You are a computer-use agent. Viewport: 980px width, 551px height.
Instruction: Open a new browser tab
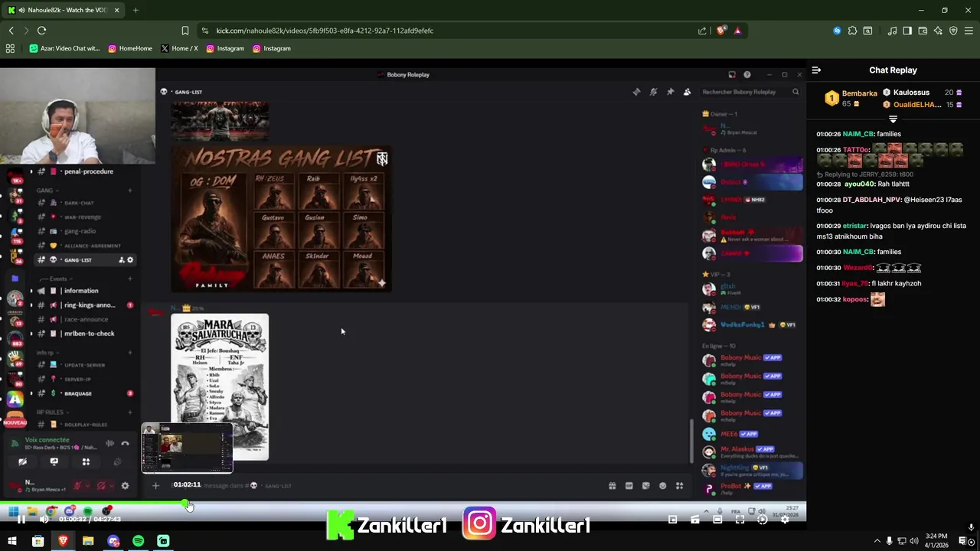click(x=136, y=10)
